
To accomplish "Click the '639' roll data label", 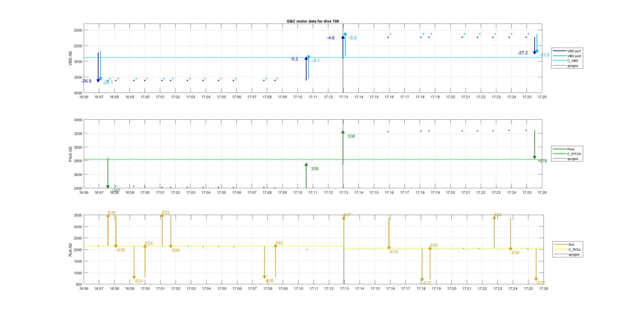I will point(112,213).
